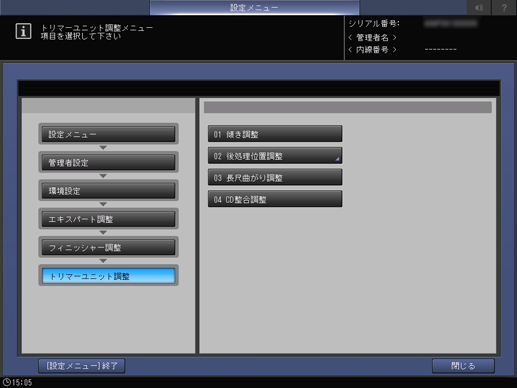This screenshot has width=517, height=388.
Task: Return to 管理者設定 level
Action: (x=108, y=162)
